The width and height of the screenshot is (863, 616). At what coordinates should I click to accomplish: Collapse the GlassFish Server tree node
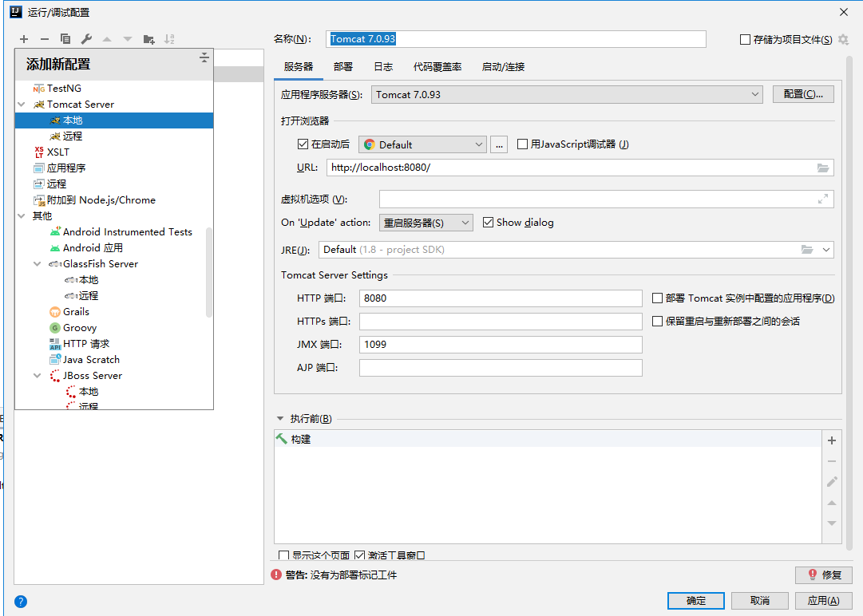pos(38,264)
